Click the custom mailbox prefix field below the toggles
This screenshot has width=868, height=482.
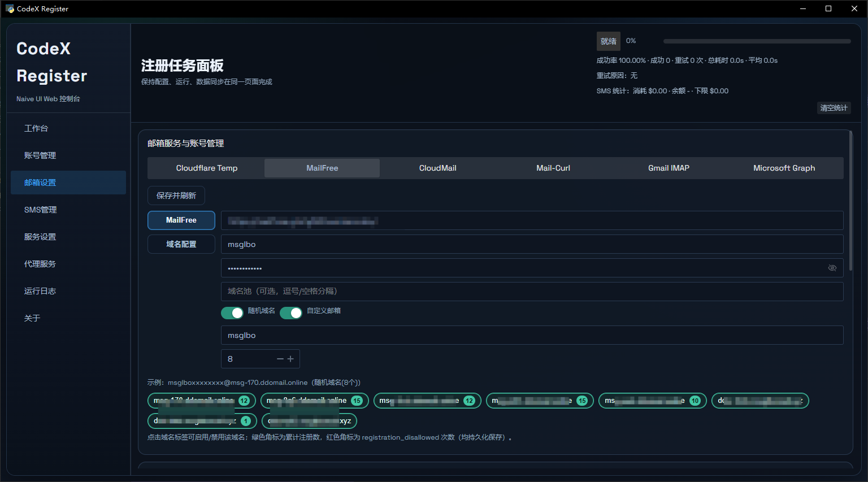click(x=532, y=335)
